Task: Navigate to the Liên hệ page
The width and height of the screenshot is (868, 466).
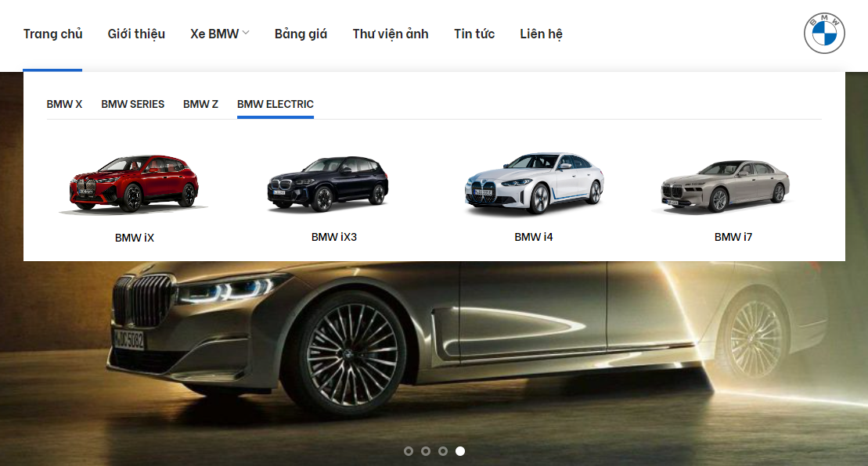Action: pyautogui.click(x=541, y=34)
